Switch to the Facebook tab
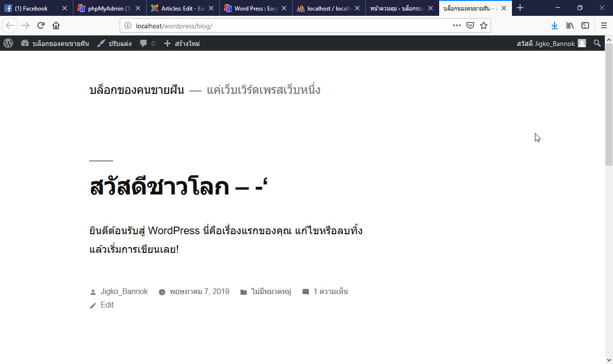 click(31, 8)
